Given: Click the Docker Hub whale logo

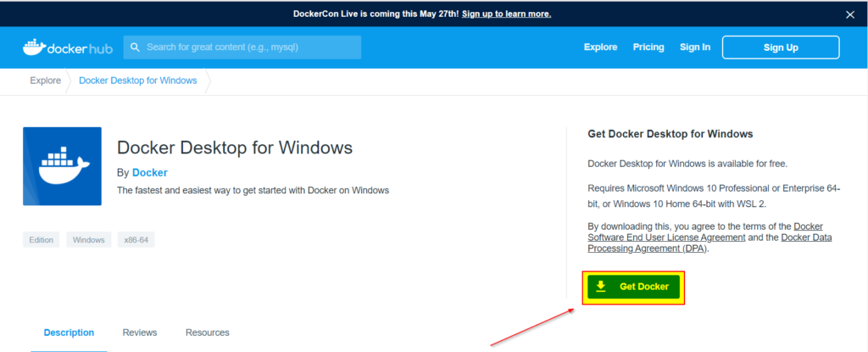Looking at the screenshot, I should (x=68, y=47).
